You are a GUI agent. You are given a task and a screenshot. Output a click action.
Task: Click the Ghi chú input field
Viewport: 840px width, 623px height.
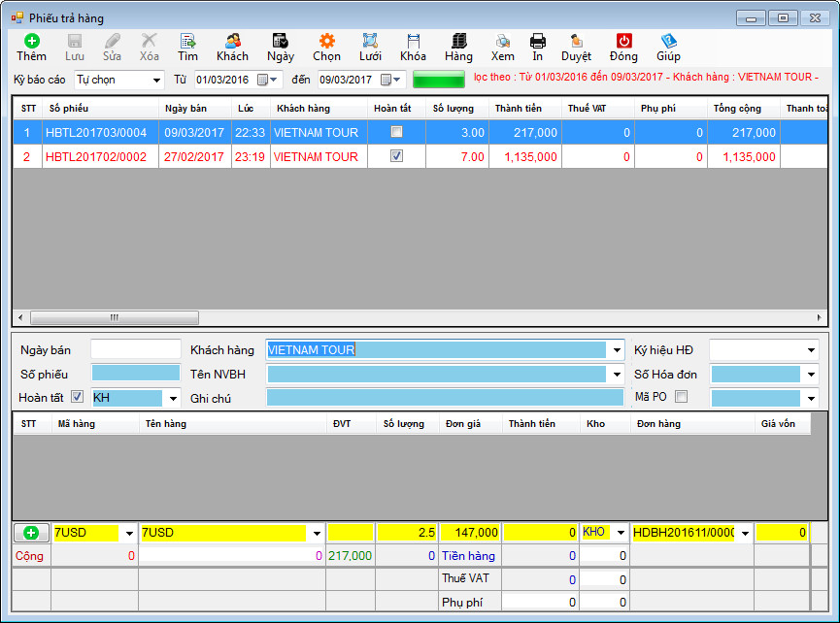tap(445, 398)
